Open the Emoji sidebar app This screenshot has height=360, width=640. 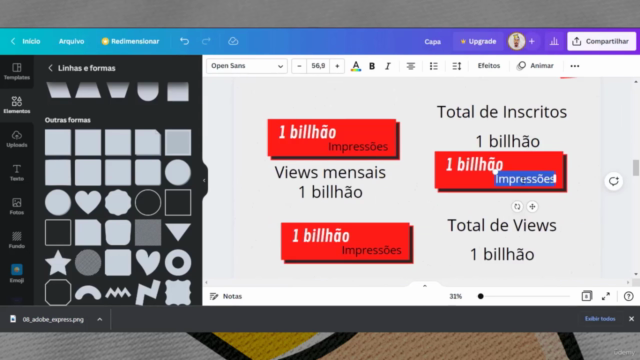[x=17, y=274]
